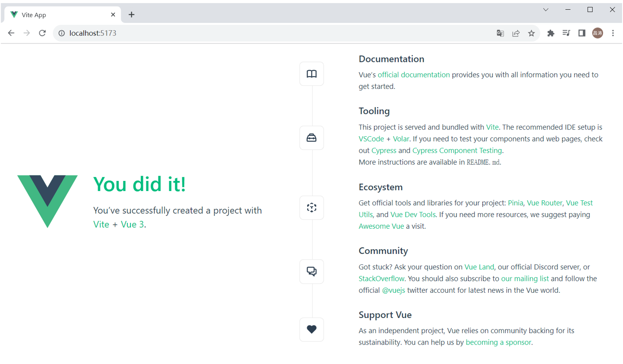Open the StackOverflow link
This screenshot has width=623, height=364.
tap(381, 279)
